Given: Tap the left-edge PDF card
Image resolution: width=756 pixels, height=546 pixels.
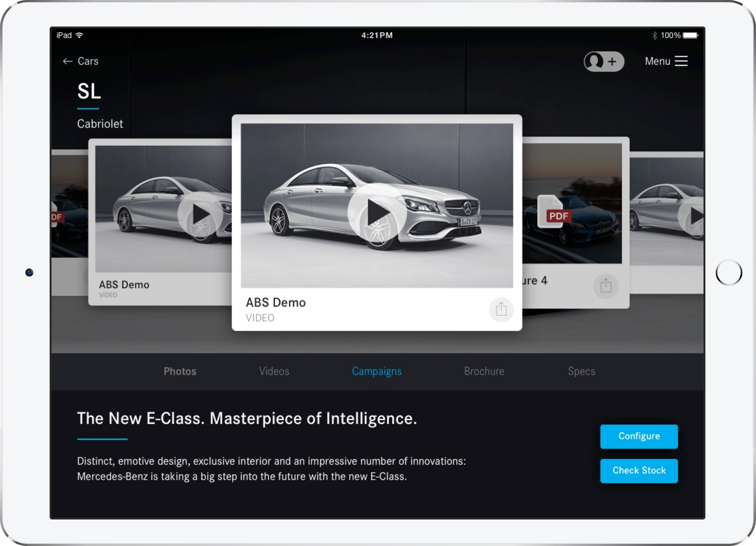Looking at the screenshot, I should [69, 222].
